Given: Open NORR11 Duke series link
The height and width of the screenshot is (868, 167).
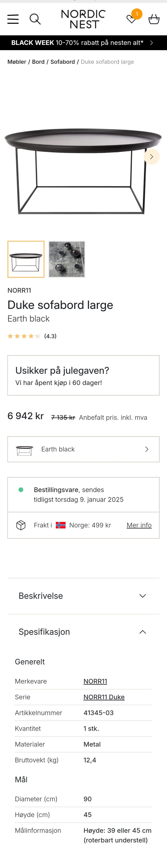Looking at the screenshot, I should pyautogui.click(x=104, y=697).
